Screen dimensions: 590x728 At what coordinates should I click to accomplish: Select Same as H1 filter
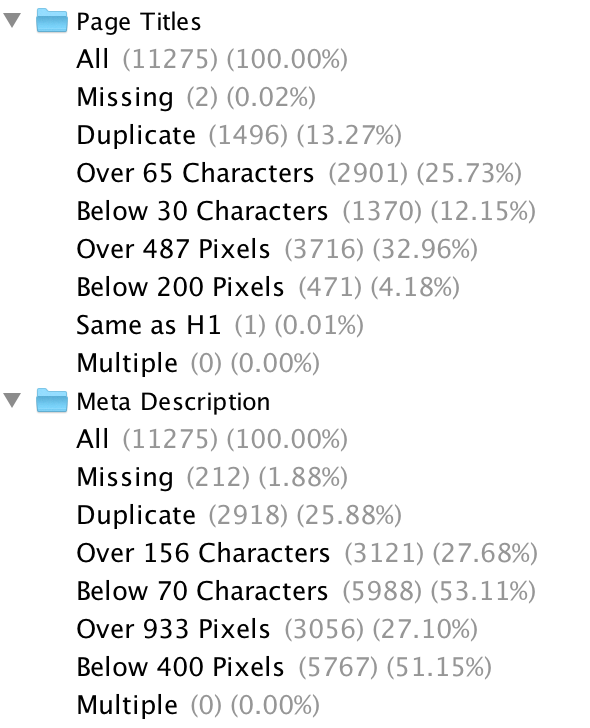[x=220, y=325]
